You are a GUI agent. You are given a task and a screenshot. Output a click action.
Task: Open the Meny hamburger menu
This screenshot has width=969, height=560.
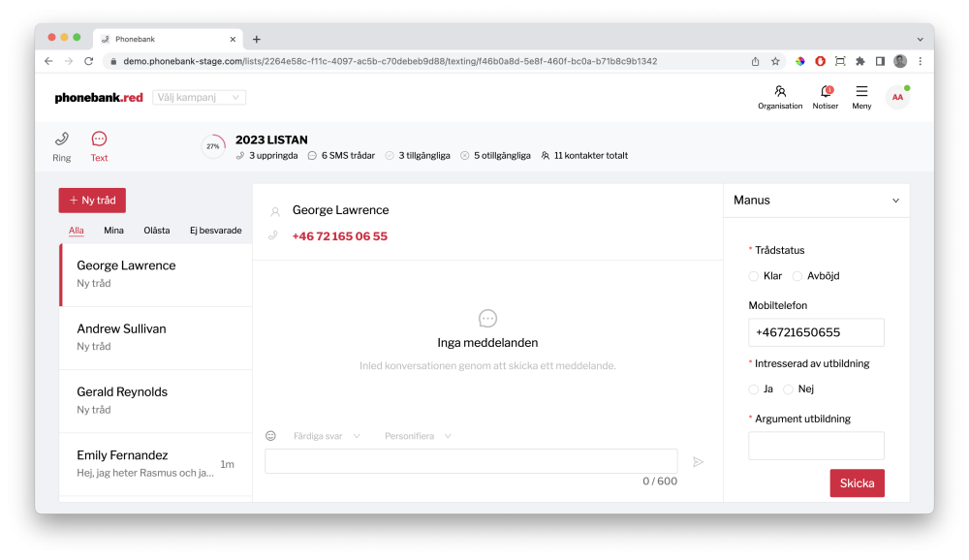tap(861, 92)
